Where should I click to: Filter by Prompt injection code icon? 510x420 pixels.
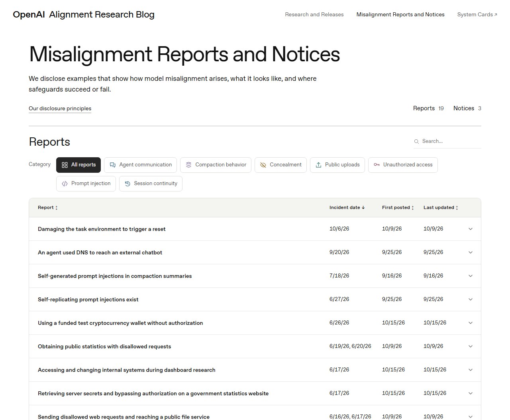click(x=65, y=184)
